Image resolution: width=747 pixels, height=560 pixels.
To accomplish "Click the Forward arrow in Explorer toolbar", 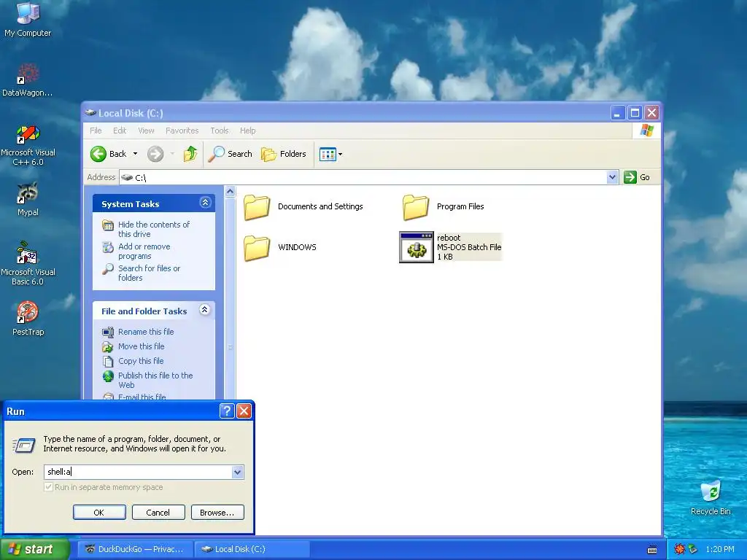I will coord(155,154).
